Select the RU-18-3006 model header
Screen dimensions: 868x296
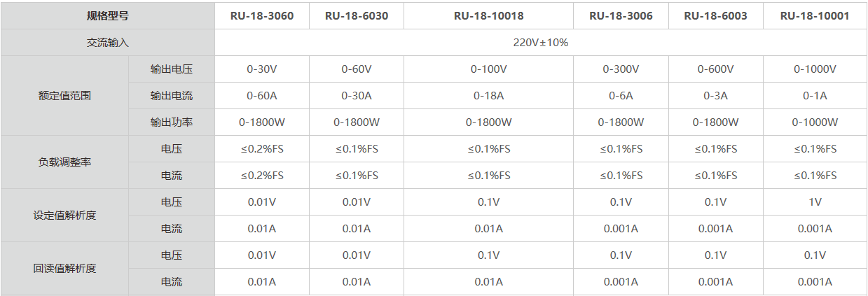(621, 15)
